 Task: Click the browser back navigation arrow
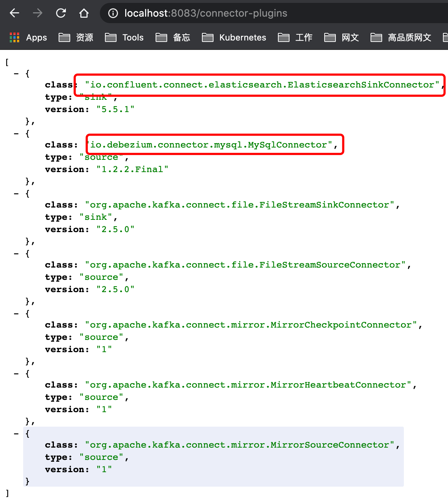coord(14,13)
